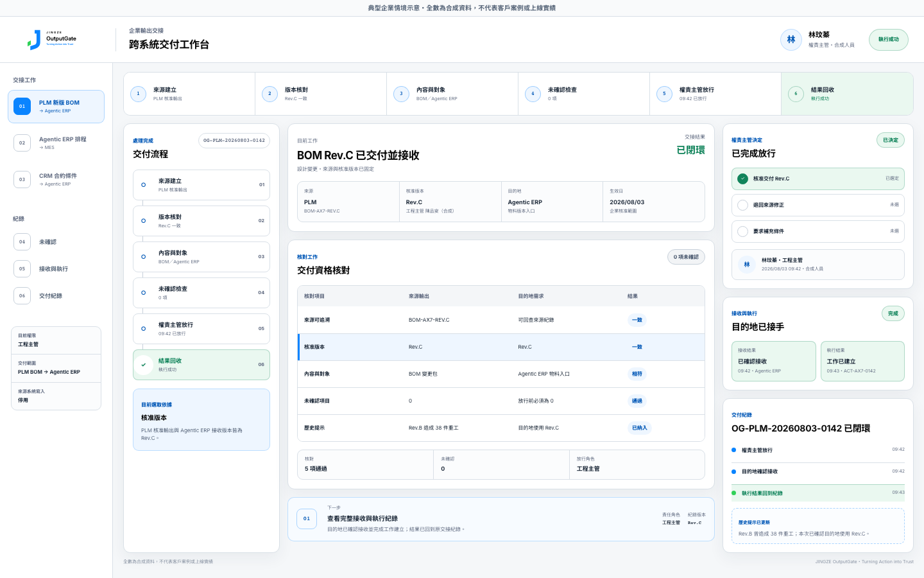Click the 已決定 status pill
The image size is (924, 578).
(891, 140)
